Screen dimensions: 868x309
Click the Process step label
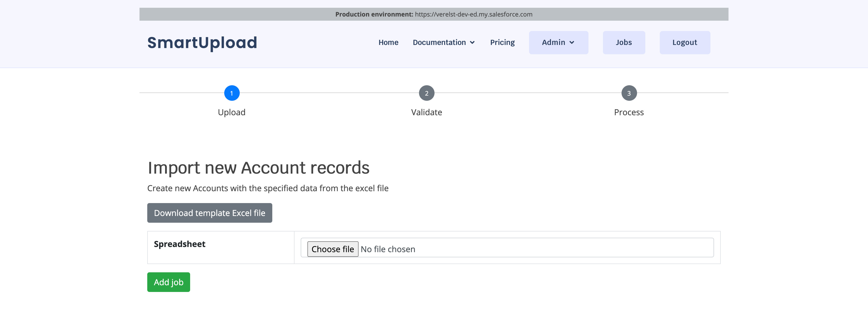[x=629, y=112]
